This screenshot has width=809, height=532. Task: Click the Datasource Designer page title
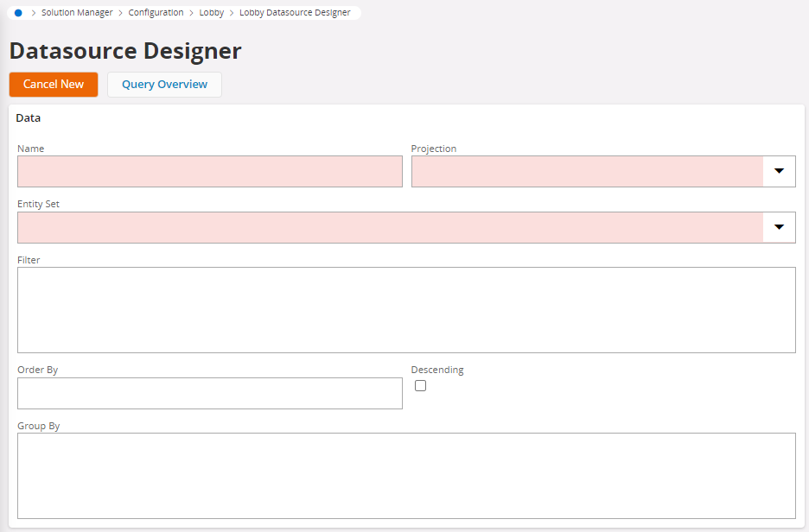(x=125, y=51)
